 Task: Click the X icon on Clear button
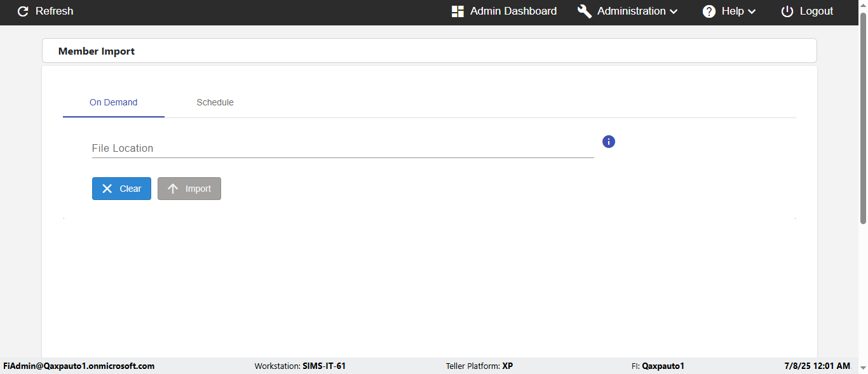pos(107,189)
